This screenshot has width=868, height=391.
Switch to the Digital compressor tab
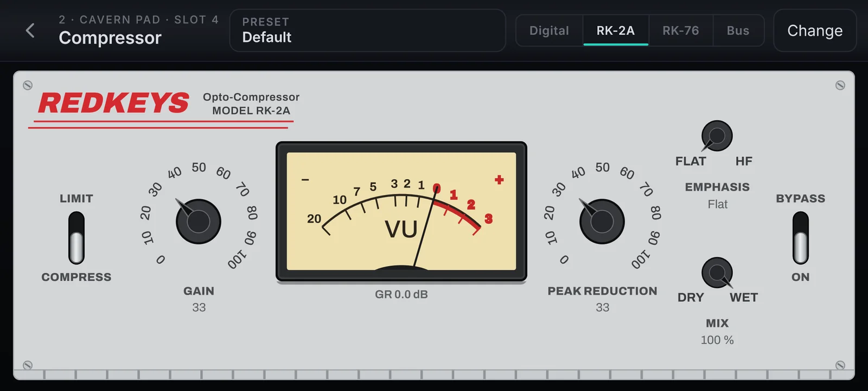point(549,30)
